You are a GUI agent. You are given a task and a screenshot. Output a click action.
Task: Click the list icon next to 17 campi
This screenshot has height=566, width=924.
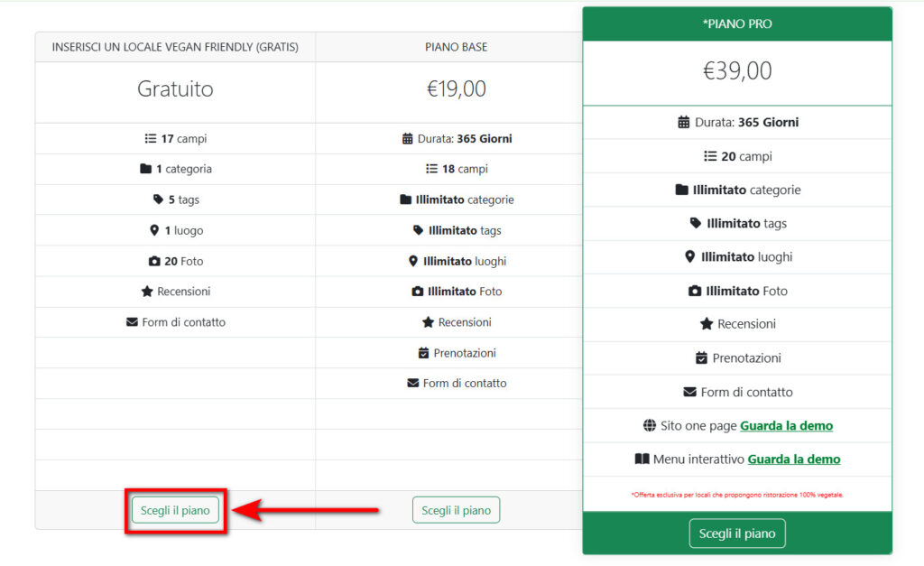point(151,139)
